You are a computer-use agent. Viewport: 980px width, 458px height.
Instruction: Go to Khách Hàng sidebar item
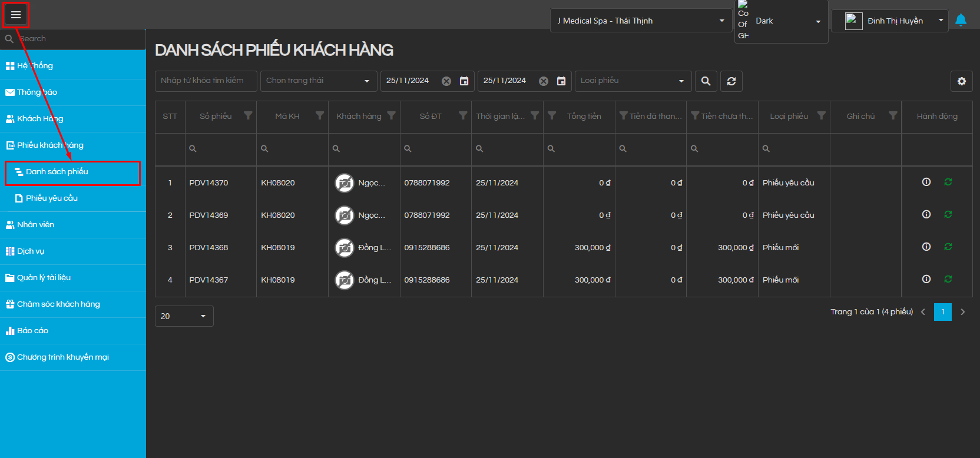click(40, 119)
